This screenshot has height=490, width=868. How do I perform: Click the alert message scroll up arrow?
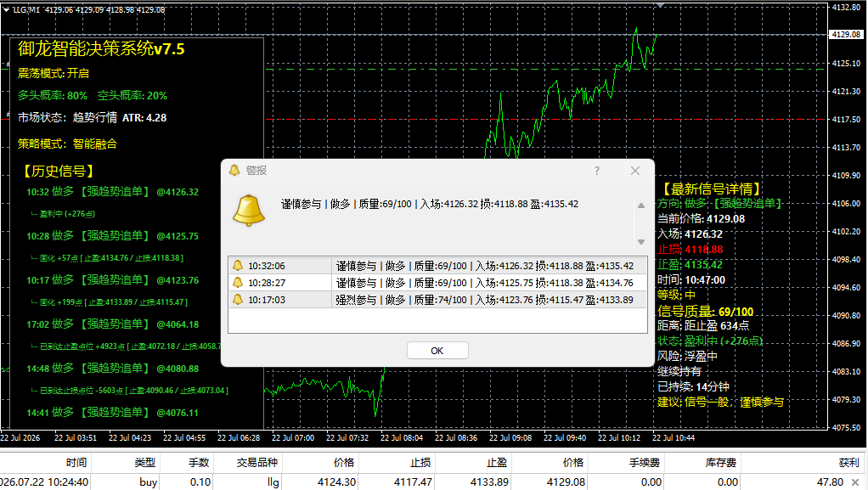click(x=641, y=206)
